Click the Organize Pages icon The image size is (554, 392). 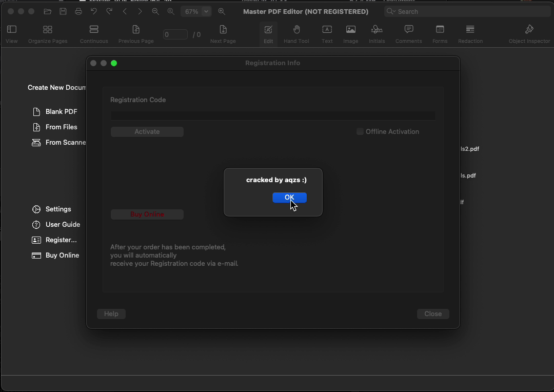coord(48,34)
